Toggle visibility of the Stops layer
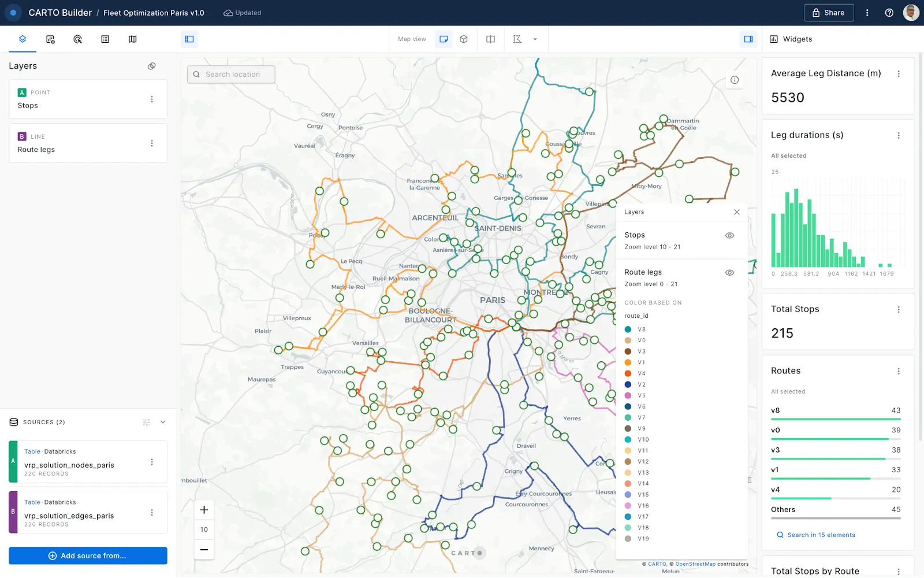This screenshot has width=924, height=578. point(729,235)
